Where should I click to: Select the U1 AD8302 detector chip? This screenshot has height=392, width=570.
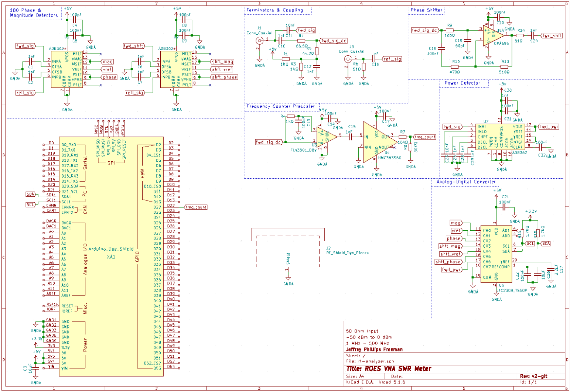(66, 69)
